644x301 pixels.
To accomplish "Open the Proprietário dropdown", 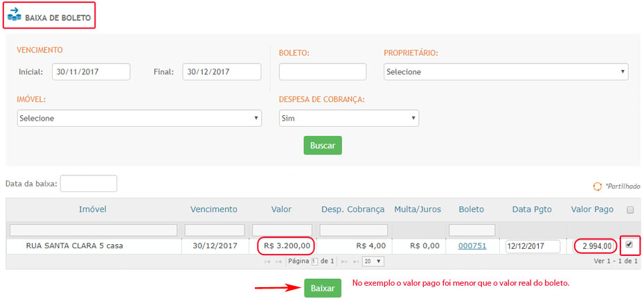I will click(x=506, y=71).
